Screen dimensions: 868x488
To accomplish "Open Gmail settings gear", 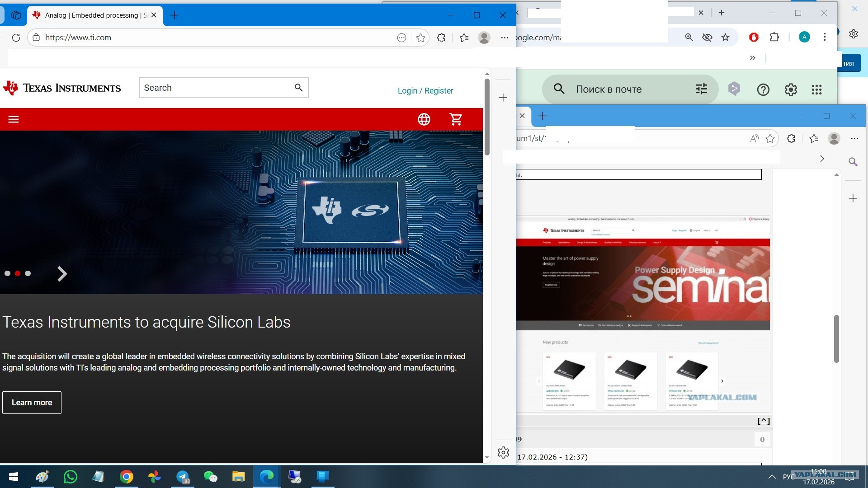I will click(x=791, y=89).
